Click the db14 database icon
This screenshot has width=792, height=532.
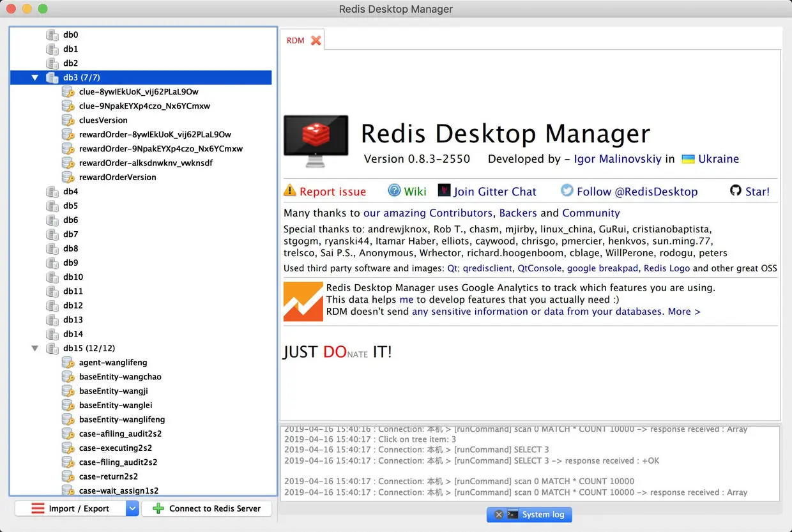(52, 334)
